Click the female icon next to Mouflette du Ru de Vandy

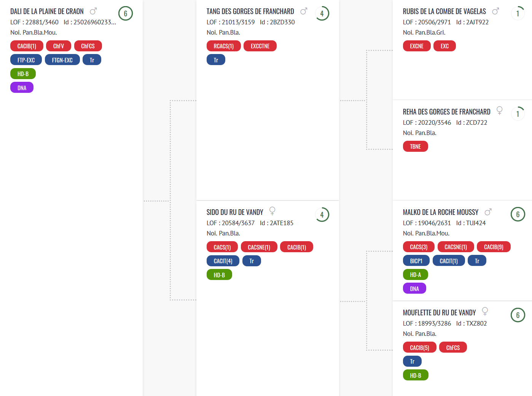pyautogui.click(x=485, y=312)
